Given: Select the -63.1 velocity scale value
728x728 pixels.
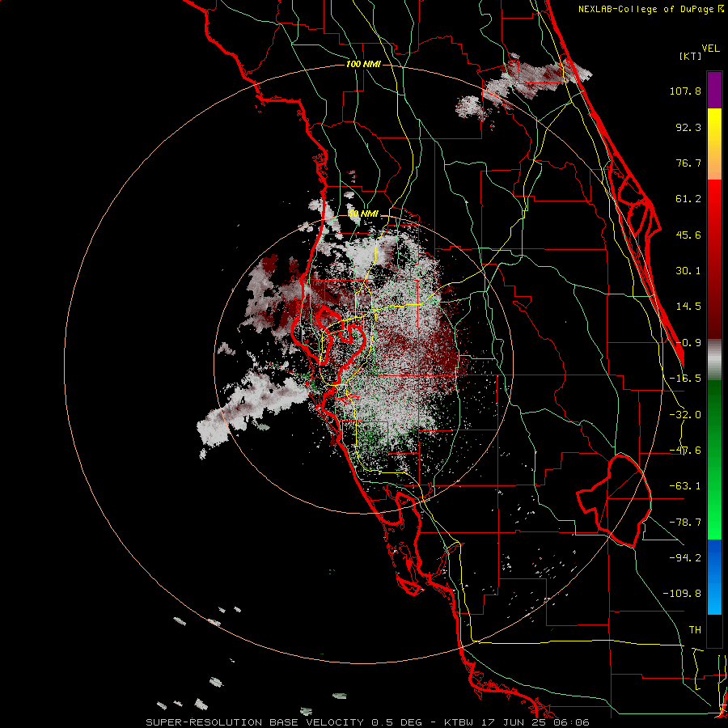Looking at the screenshot, I should (x=685, y=486).
